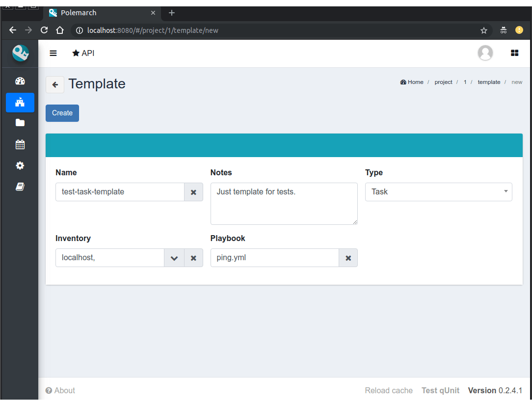Open the book documentation icon
This screenshot has height=406, width=532.
[x=20, y=187]
